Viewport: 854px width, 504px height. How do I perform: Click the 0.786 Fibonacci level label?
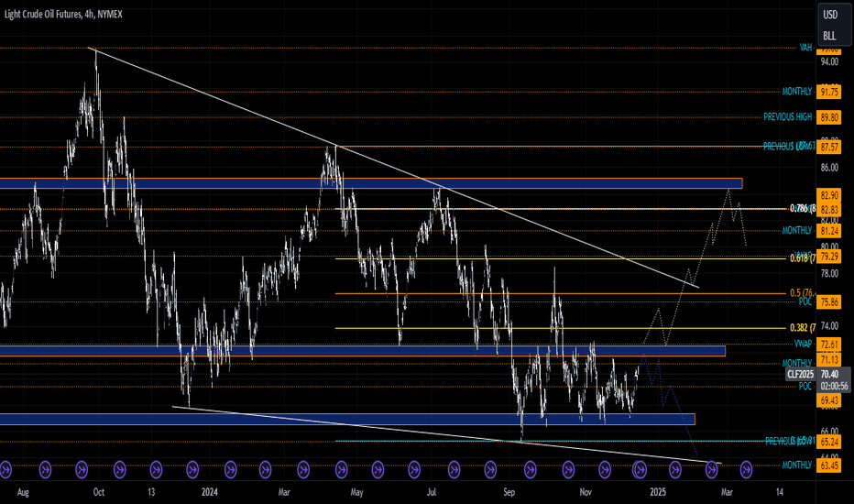[803, 208]
